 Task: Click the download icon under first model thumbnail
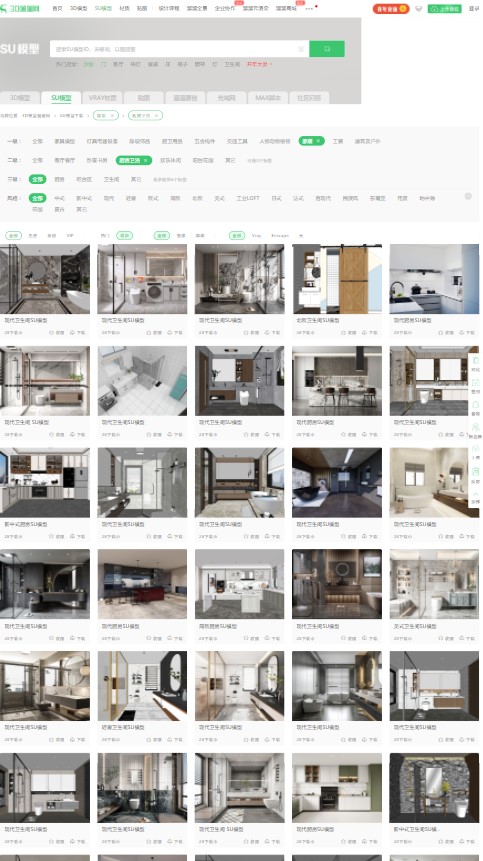[x=72, y=333]
